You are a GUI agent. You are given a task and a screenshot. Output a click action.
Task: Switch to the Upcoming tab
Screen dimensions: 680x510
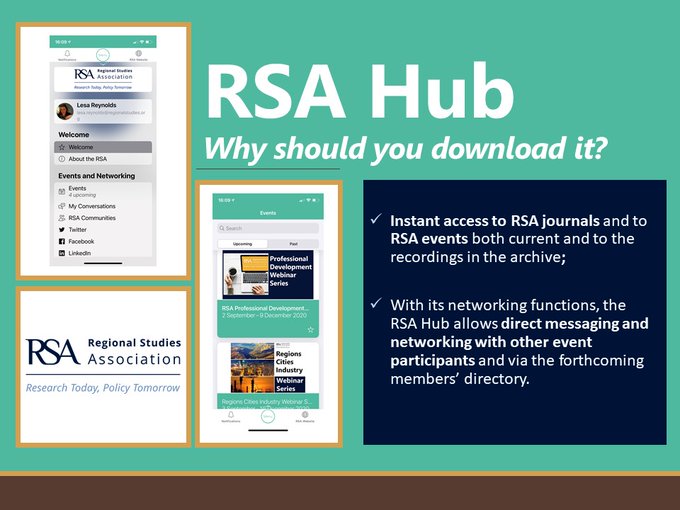242,244
